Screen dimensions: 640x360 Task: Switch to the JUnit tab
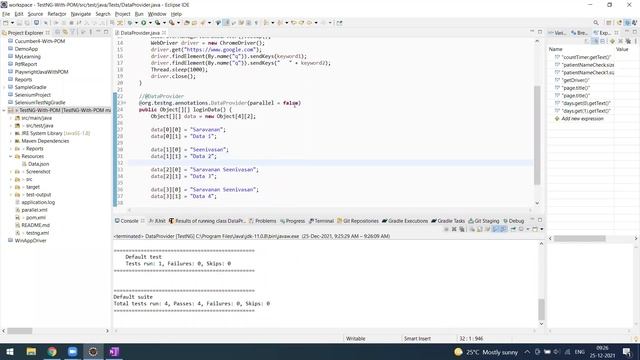coord(157,221)
